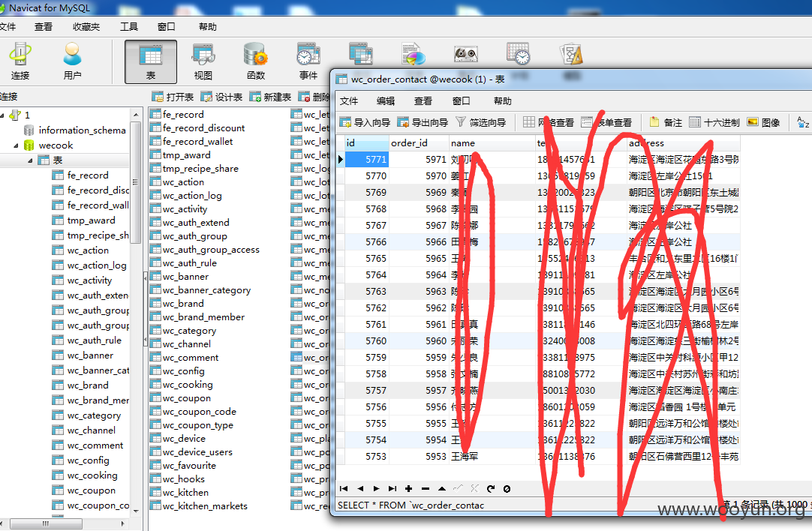The height and width of the screenshot is (531, 812).
Task: Click the query icon next to 事件
Action: [x=361, y=54]
